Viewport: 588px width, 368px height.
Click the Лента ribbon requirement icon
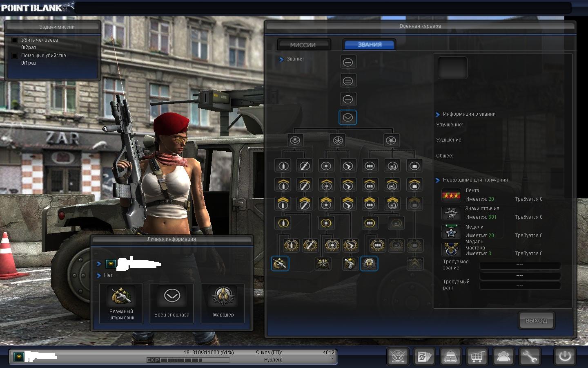451,195
